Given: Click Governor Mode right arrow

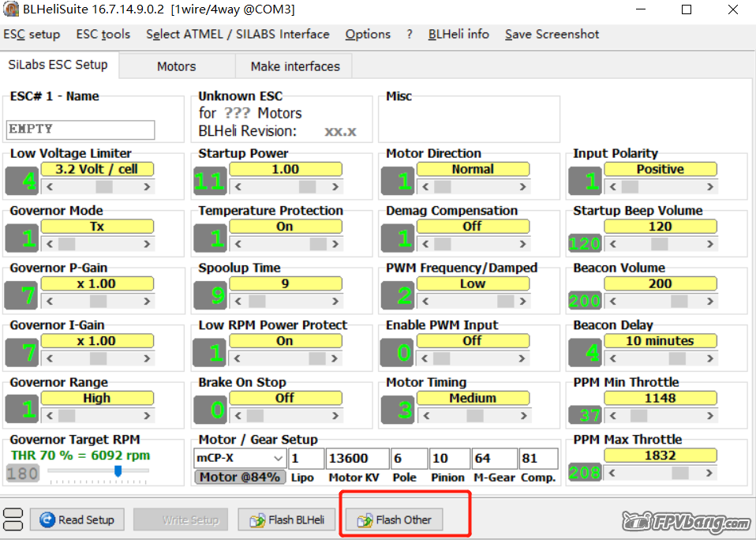Looking at the screenshot, I should point(147,244).
